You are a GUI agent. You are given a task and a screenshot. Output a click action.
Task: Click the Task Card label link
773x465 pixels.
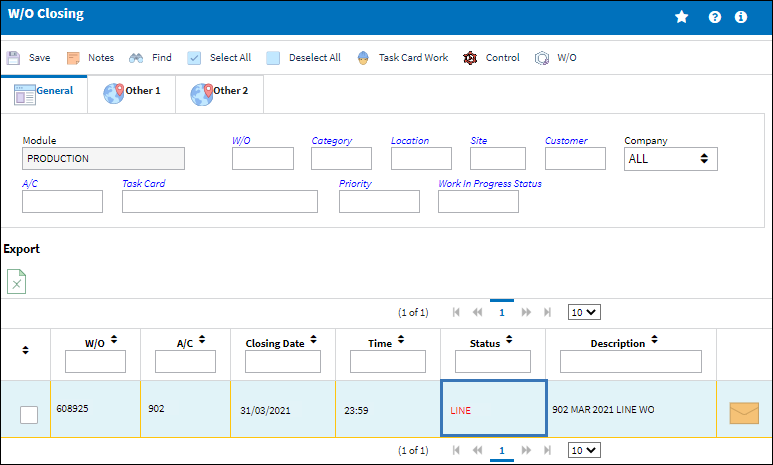143,183
